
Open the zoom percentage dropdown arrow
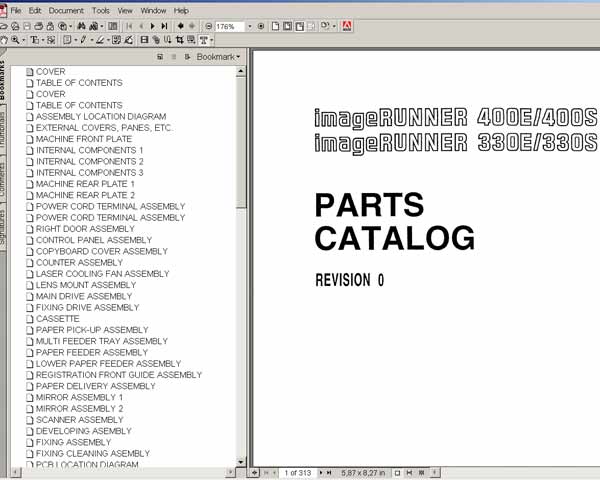click(250, 26)
